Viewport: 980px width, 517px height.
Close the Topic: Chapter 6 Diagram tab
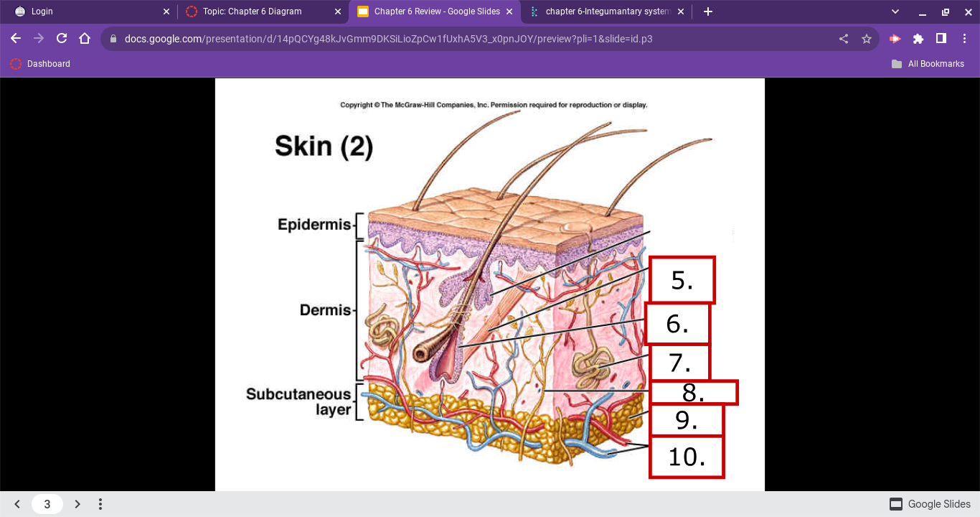pyautogui.click(x=338, y=11)
